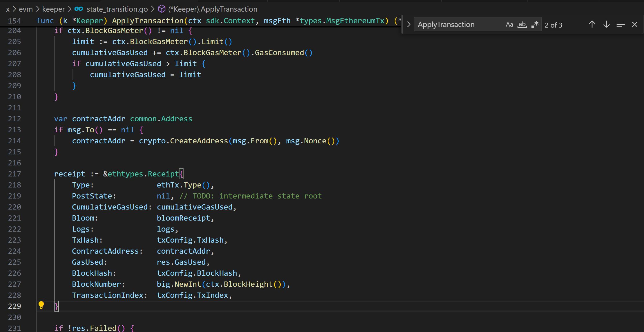The height and width of the screenshot is (332, 644).
Task: Click 'msg.To()' on line 213
Action: click(x=85, y=130)
